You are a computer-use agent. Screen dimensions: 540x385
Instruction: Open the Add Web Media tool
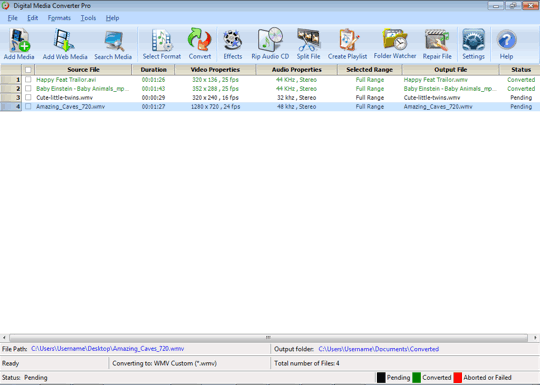point(65,44)
